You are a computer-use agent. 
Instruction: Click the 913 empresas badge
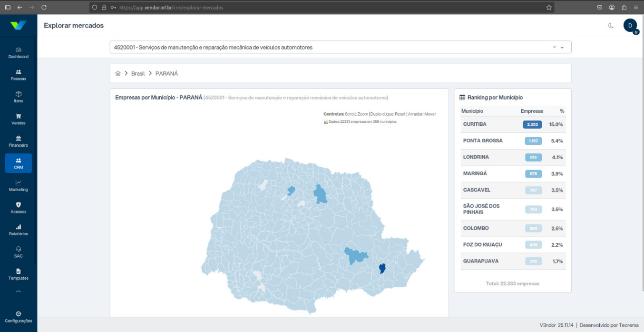533,157
